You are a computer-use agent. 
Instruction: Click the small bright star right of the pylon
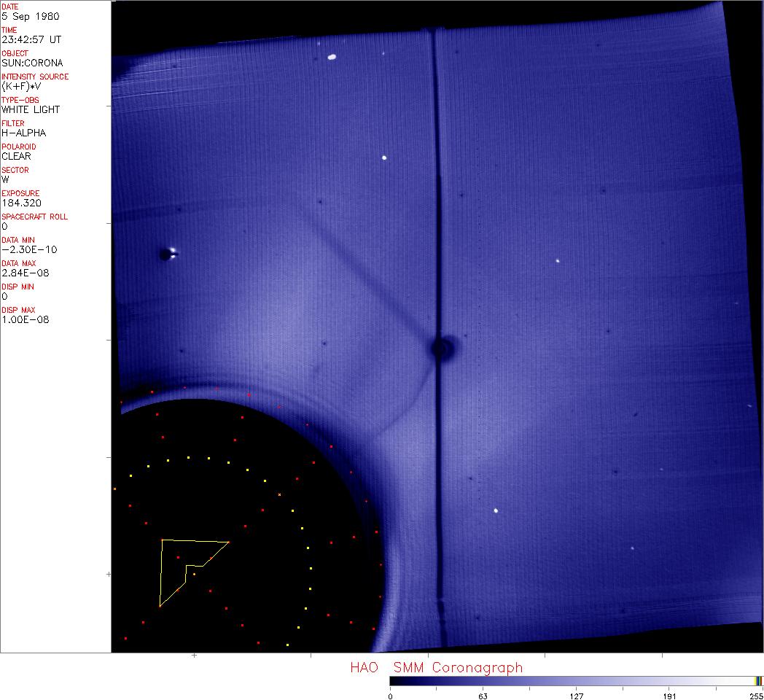(558, 260)
